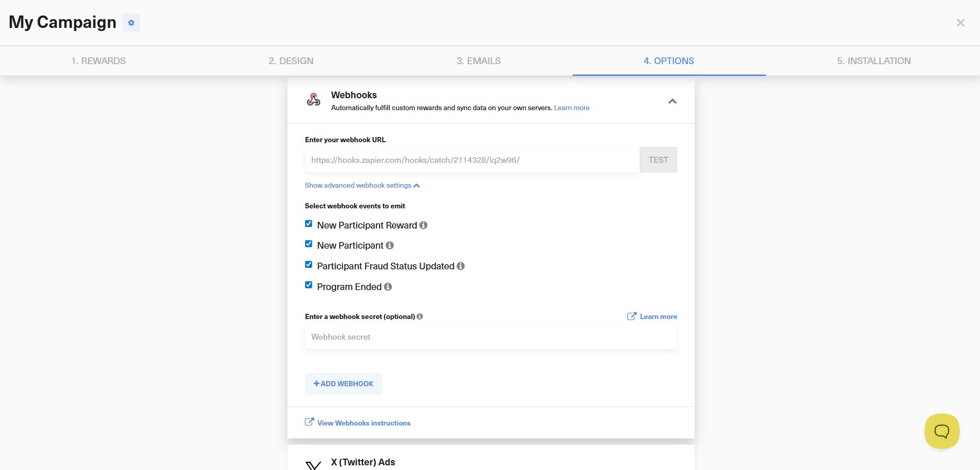Viewport: 980px width, 470px height.
Task: Click the info icon beside New Participant
Action: pos(389,245)
